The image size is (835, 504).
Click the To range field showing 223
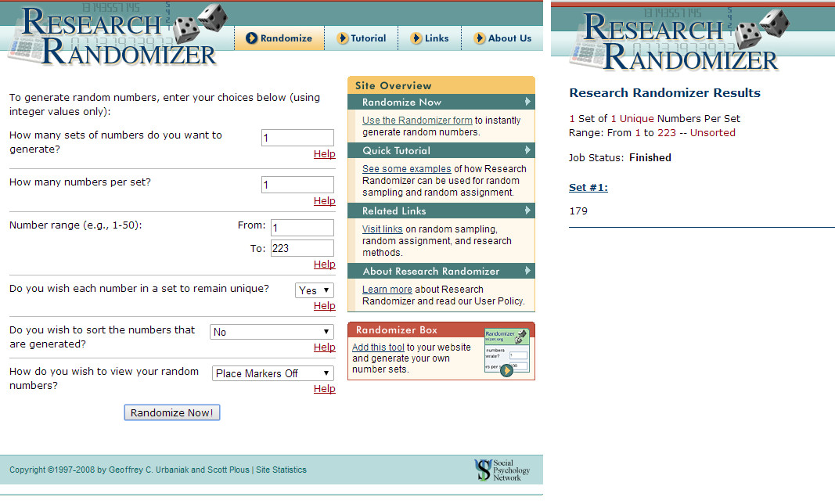click(x=303, y=248)
